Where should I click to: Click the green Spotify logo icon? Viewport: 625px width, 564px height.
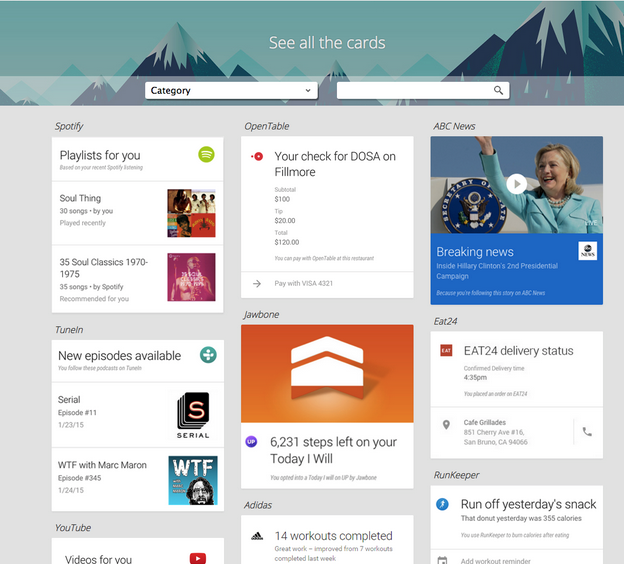(x=206, y=154)
